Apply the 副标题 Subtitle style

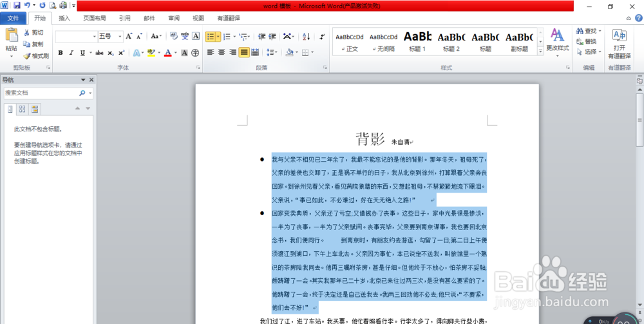519,41
